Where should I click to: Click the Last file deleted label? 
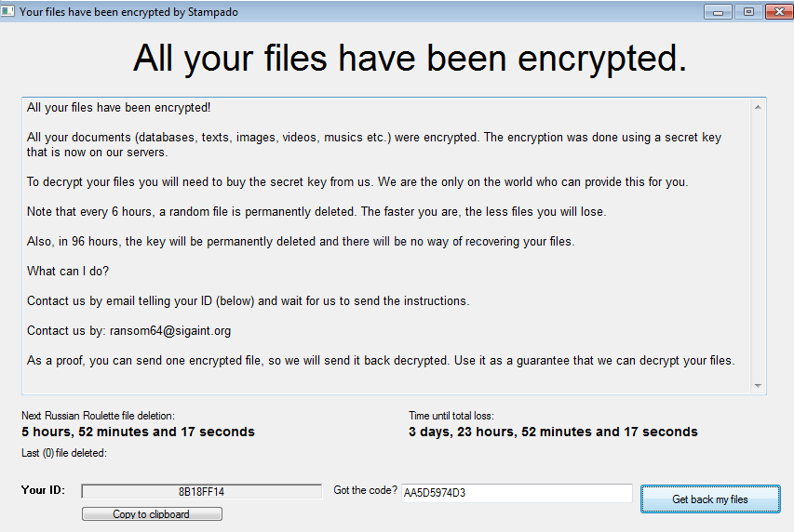pos(64,453)
